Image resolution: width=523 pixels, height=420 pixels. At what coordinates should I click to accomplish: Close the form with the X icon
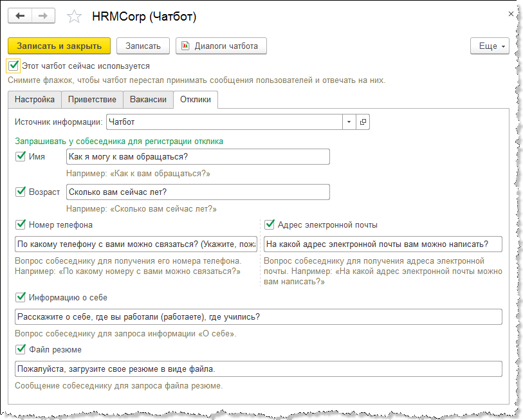[510, 14]
